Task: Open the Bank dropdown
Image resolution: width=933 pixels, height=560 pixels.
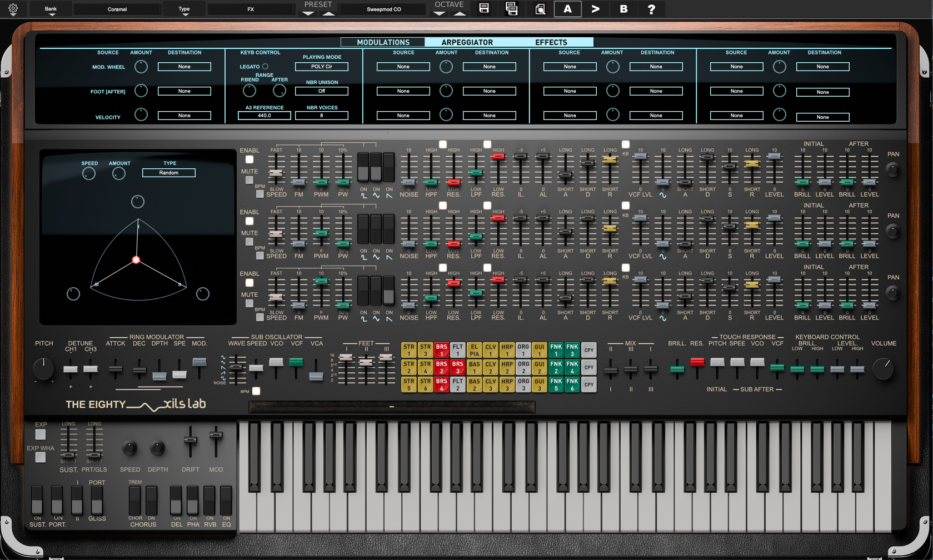Action: [x=51, y=9]
